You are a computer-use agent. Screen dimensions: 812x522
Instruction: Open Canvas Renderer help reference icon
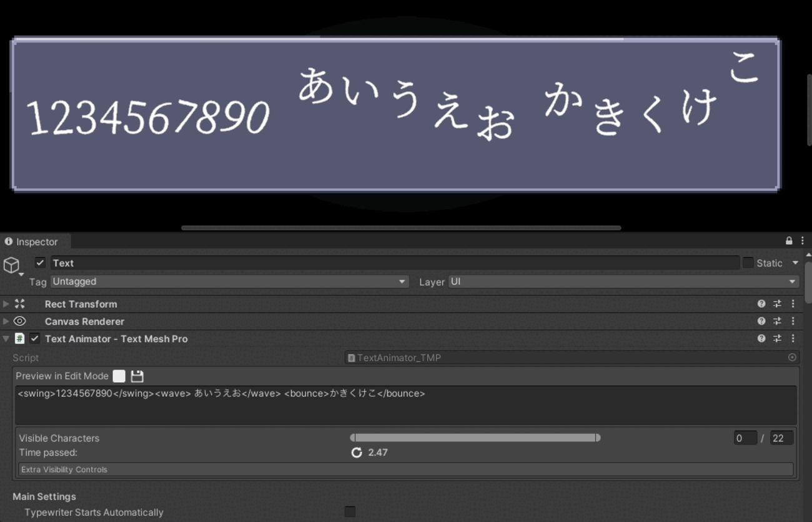pos(761,322)
